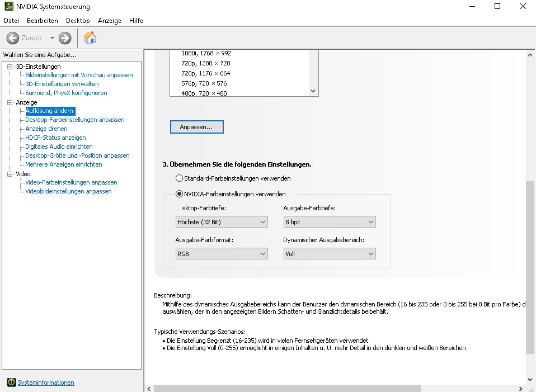Collapse the Anzeige tree node

pyautogui.click(x=10, y=102)
